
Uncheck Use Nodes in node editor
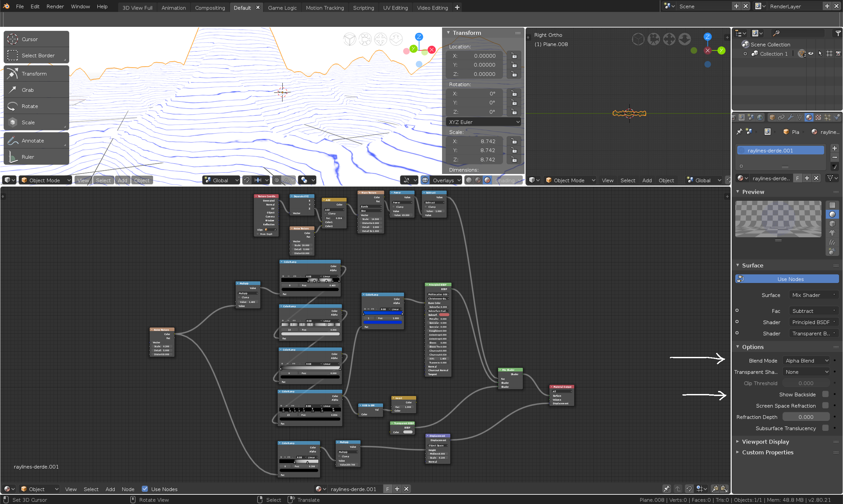click(145, 489)
